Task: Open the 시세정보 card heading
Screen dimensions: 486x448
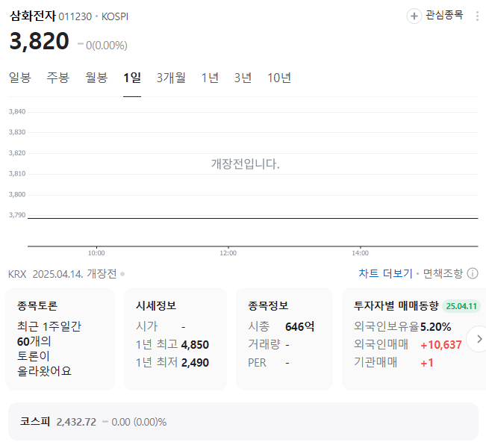Action: point(156,305)
